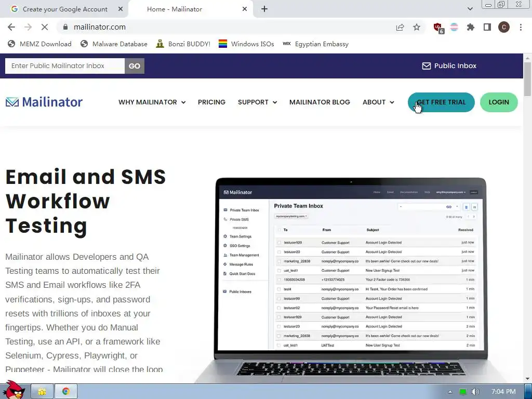Click the scrollbar down arrow
Image resolution: width=532 pixels, height=399 pixels.
click(x=528, y=379)
